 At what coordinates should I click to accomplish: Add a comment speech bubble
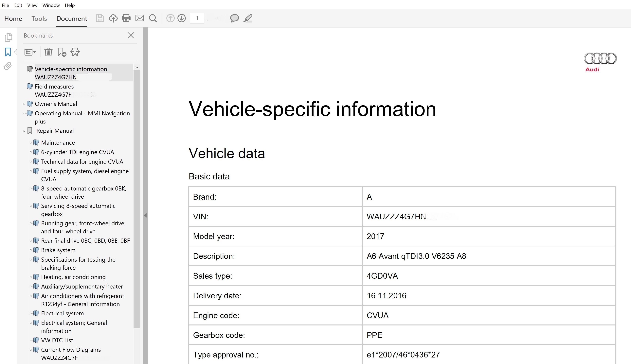234,18
